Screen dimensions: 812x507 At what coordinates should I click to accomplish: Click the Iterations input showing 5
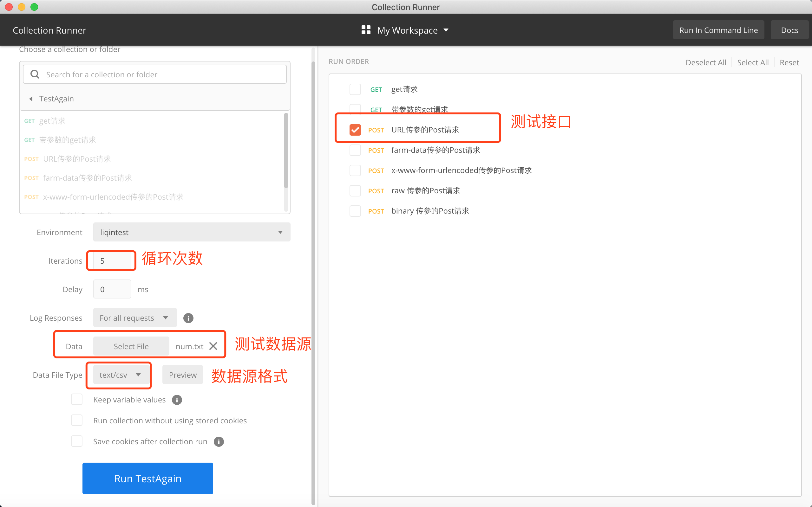click(x=111, y=260)
